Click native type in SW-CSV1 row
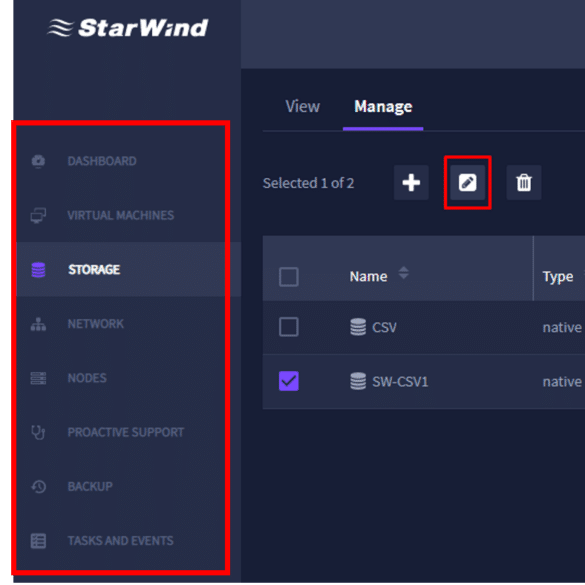The width and height of the screenshot is (585, 585). (x=562, y=382)
